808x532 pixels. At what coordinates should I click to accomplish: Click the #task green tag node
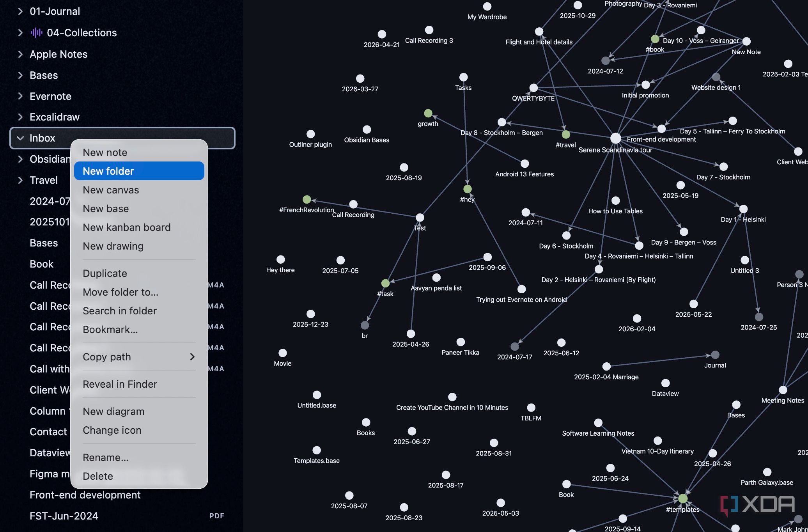(x=385, y=283)
